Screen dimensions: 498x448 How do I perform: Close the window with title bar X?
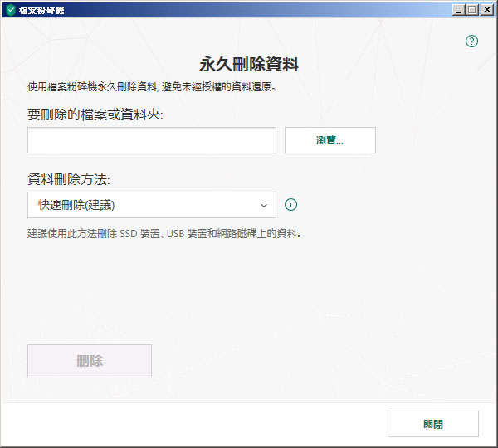tap(486, 10)
